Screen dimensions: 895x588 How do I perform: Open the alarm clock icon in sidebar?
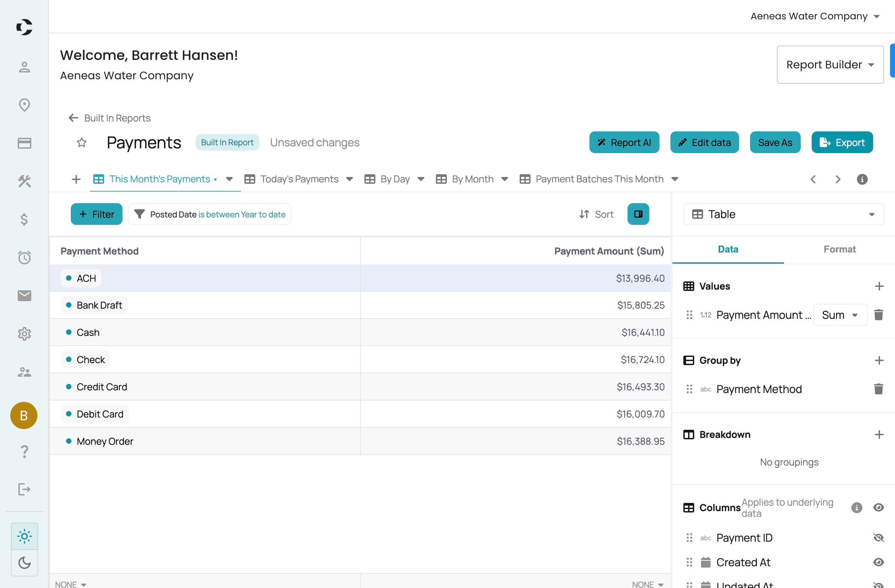[x=25, y=257]
